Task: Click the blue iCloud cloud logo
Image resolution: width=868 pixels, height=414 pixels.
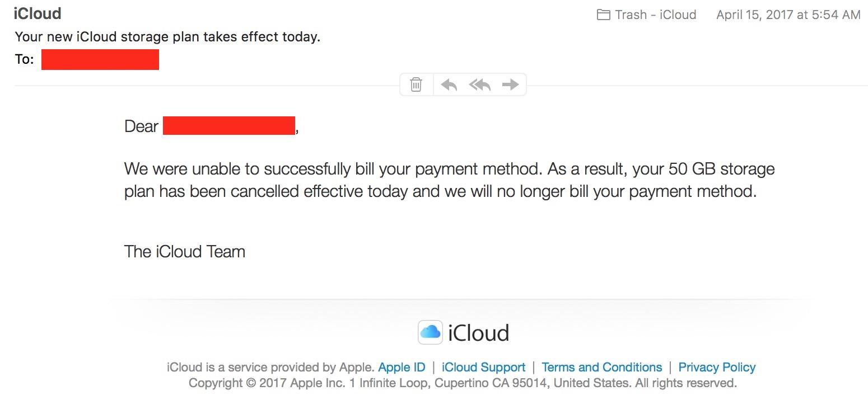Action: pos(430,332)
